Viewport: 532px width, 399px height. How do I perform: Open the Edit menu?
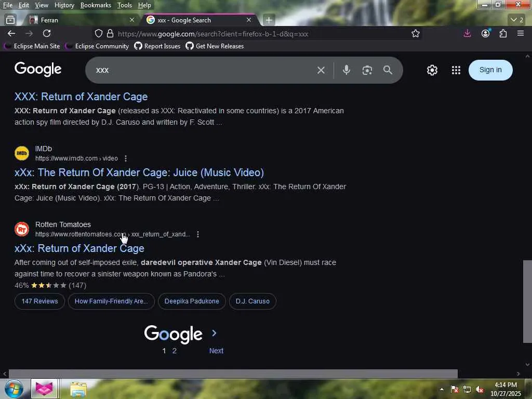pyautogui.click(x=23, y=5)
